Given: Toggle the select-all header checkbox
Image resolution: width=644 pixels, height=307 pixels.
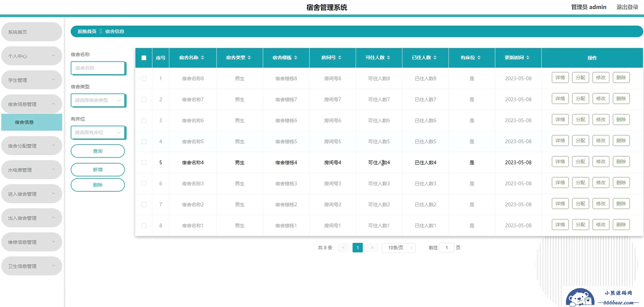Looking at the screenshot, I should tap(144, 58).
